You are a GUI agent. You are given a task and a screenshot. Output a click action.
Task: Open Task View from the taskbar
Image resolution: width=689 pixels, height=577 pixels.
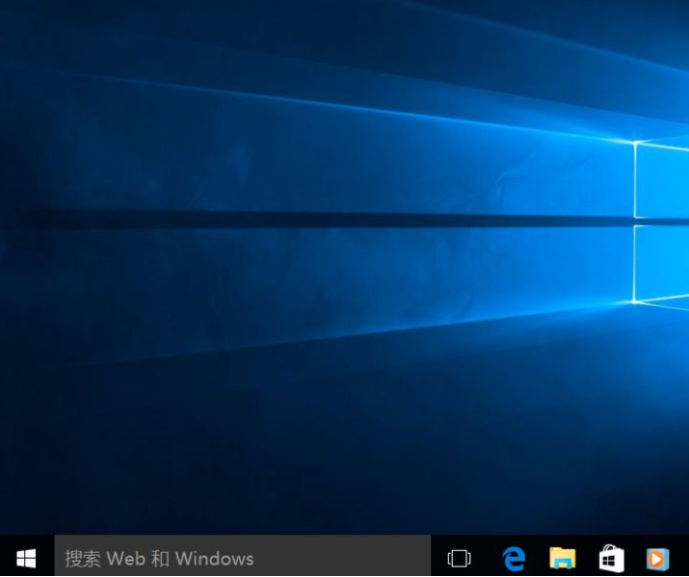(459, 559)
